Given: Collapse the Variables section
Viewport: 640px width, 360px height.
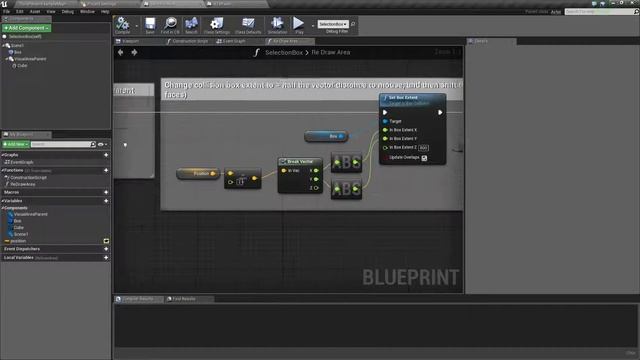Looking at the screenshot, I should tap(2, 201).
